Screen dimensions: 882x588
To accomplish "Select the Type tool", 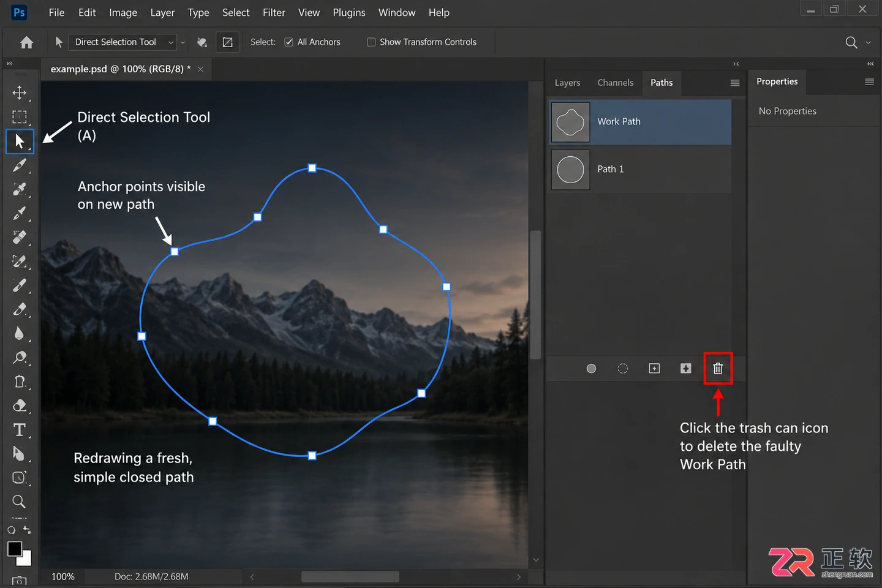I will [19, 430].
